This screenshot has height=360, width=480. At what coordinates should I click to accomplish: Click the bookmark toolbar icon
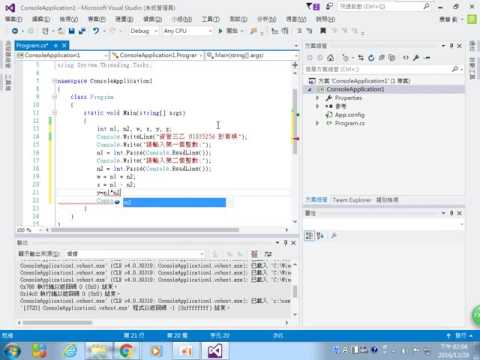(323, 31)
